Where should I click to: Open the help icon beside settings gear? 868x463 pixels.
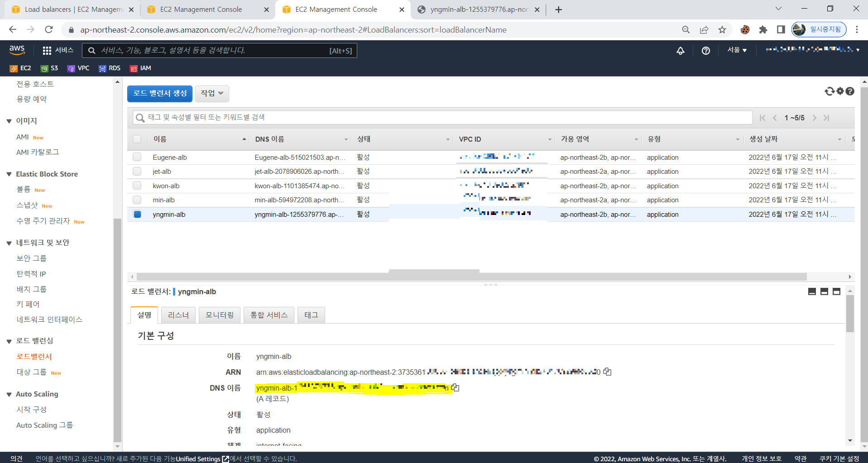[x=850, y=91]
